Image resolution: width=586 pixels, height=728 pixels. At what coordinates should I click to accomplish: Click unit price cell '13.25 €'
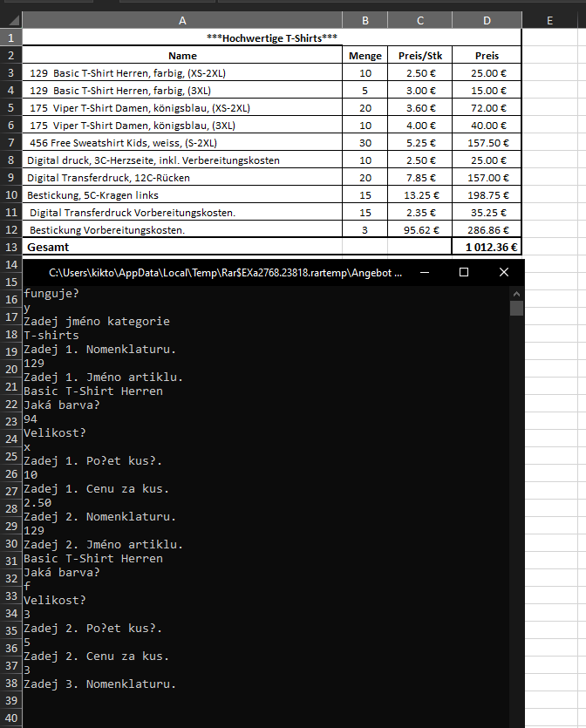[419, 195]
